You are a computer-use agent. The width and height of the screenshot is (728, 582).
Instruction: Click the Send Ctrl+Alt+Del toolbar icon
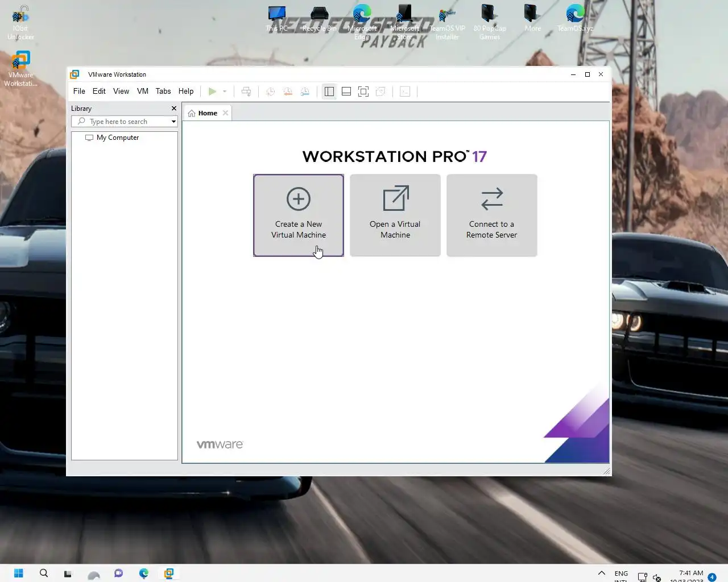coord(246,92)
